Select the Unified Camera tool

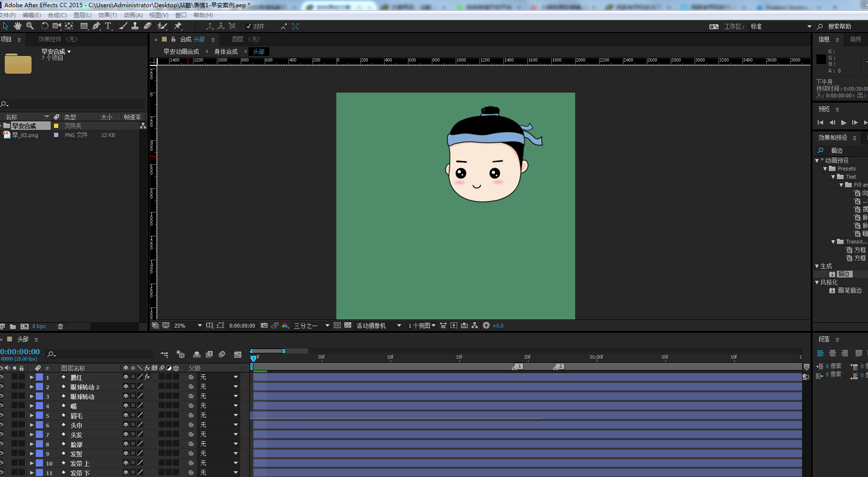pos(57,26)
